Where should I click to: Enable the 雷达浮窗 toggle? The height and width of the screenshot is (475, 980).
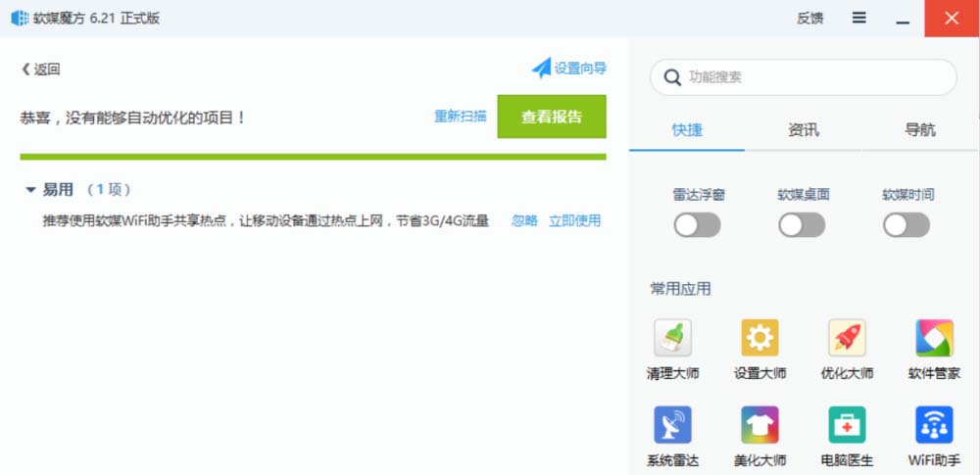[x=698, y=225]
